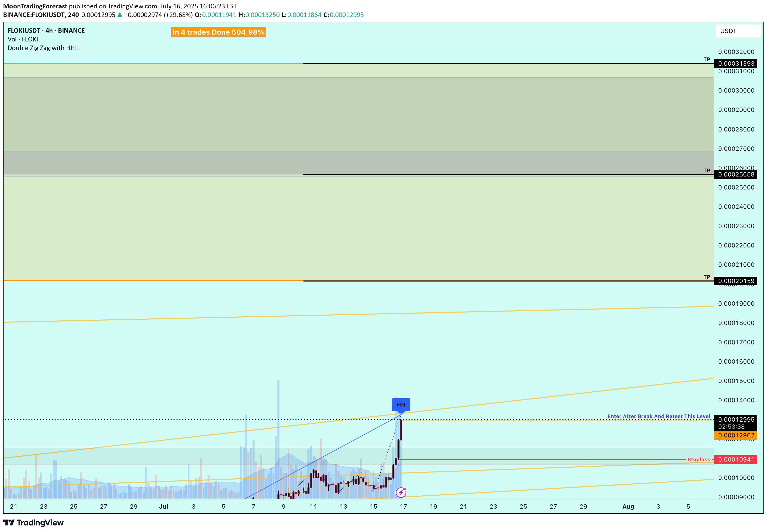Click the '17' date label on time axis
This screenshot has width=767, height=532.
[403, 506]
